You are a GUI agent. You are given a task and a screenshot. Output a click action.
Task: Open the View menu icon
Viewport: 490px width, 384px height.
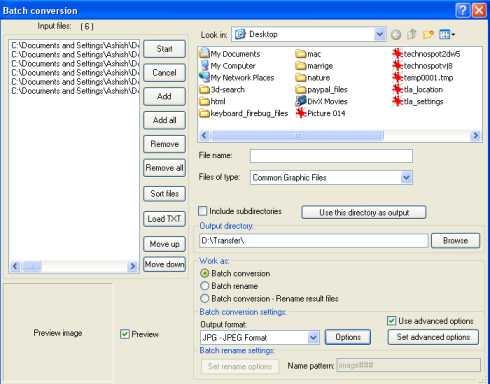(447, 34)
